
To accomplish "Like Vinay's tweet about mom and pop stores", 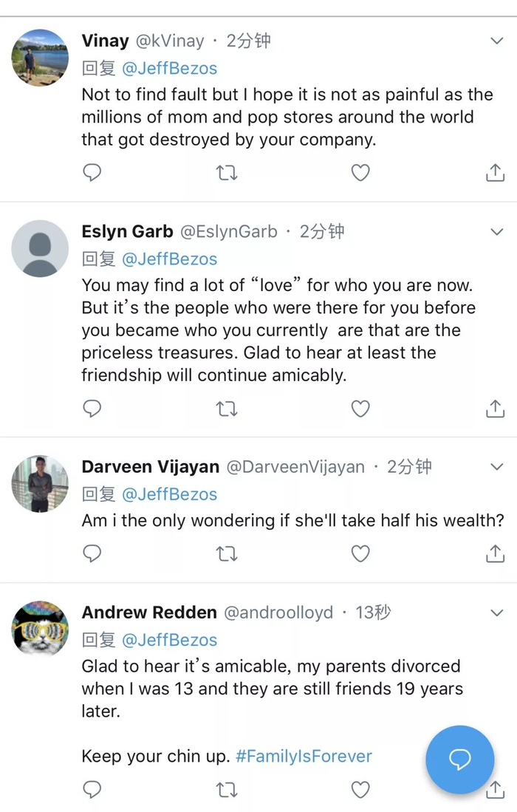I will pyautogui.click(x=360, y=173).
